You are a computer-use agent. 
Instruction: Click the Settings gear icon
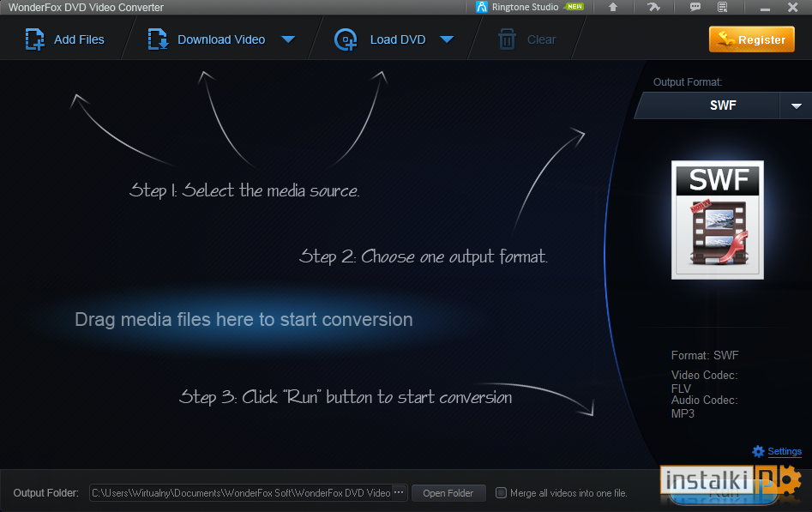(x=758, y=451)
